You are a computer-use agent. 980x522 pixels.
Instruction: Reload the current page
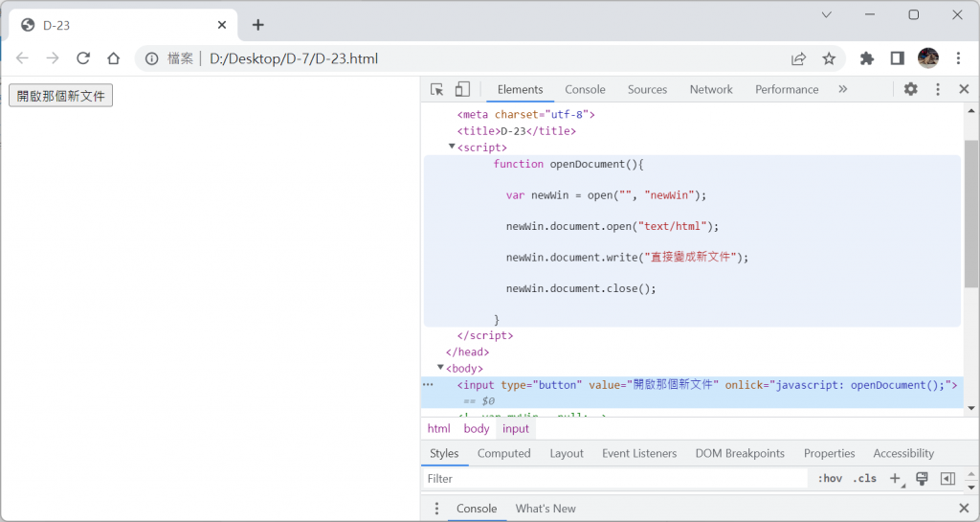coord(83,58)
